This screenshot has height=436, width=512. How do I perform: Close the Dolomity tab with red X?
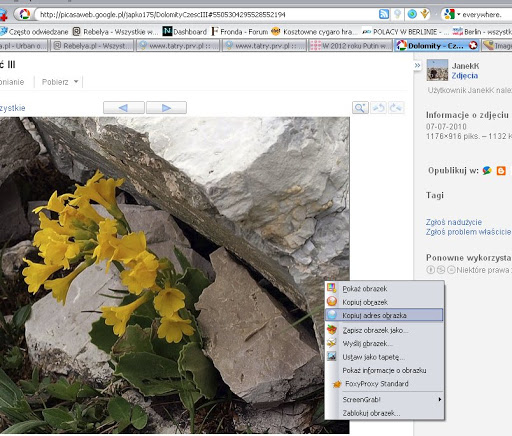[x=473, y=45]
